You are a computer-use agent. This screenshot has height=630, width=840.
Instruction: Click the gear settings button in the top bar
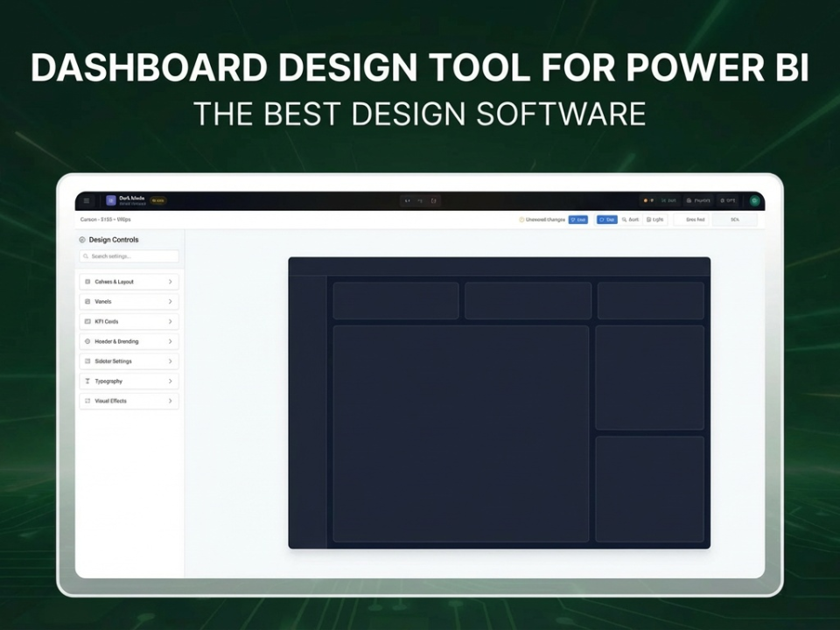(x=728, y=201)
